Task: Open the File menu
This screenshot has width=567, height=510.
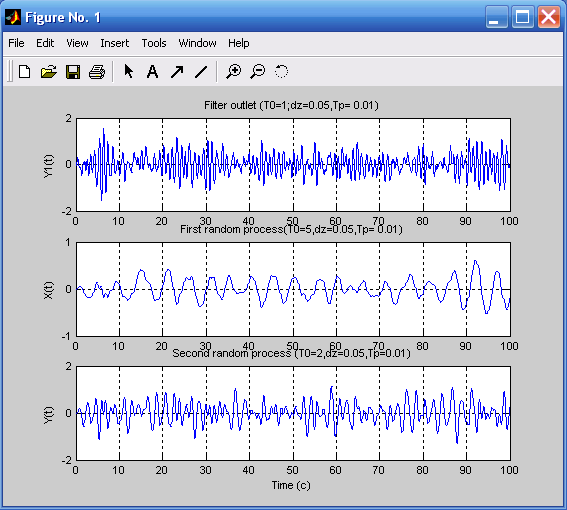Action: [x=16, y=43]
